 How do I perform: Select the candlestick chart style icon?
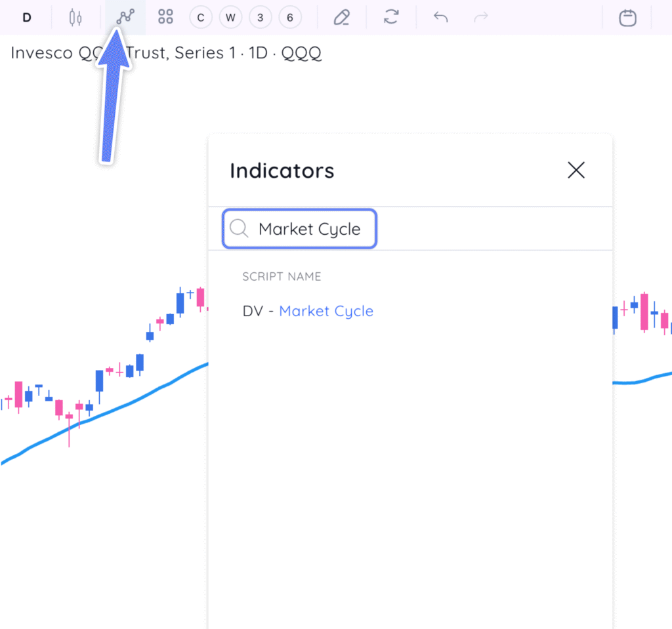click(75, 17)
